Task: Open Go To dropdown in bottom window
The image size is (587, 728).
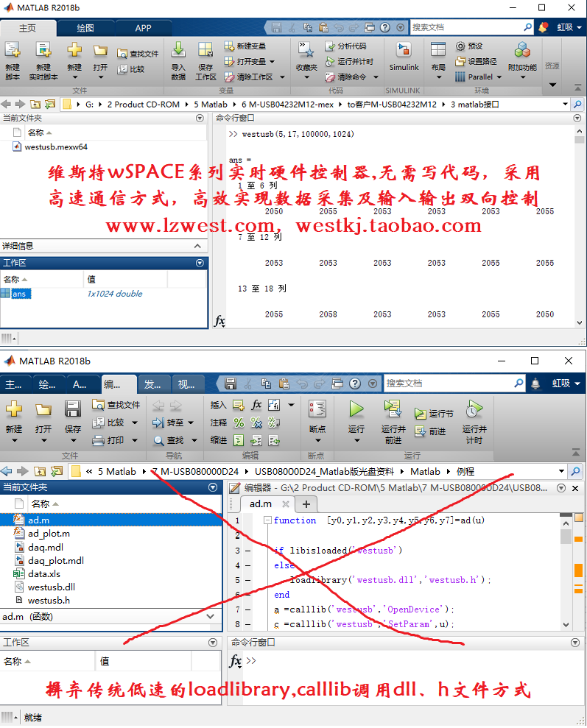Action: coord(191,423)
